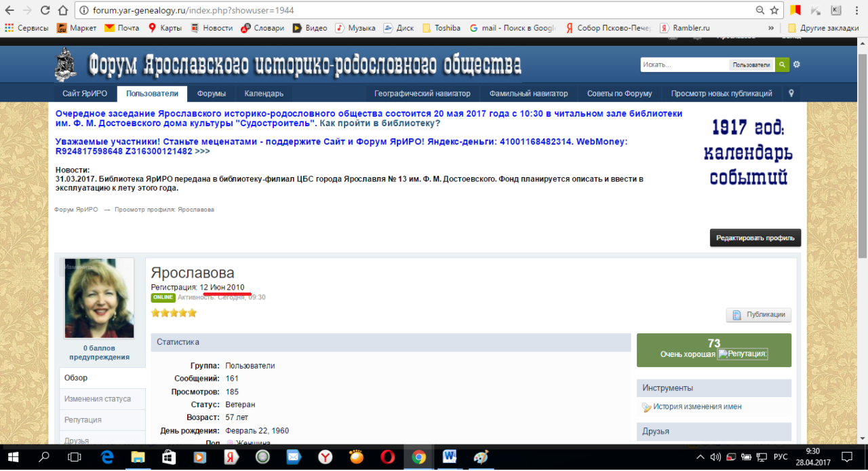Open Фамильный навигатор menu item

(530, 94)
